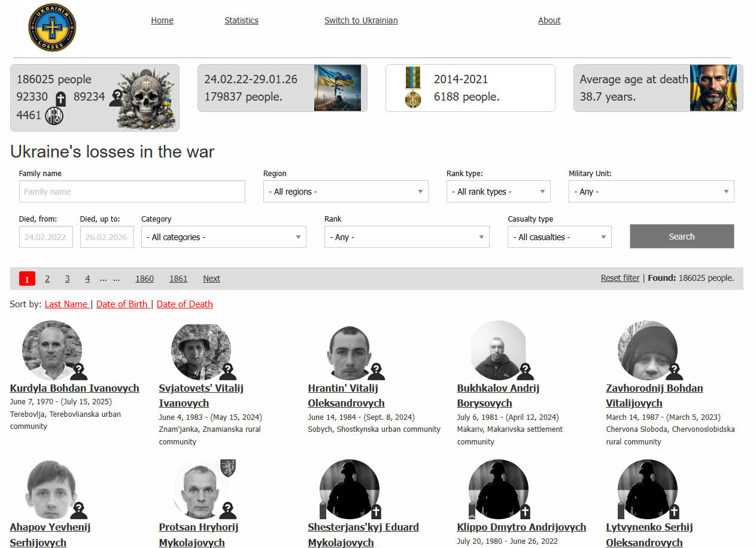Click unit shield emblem on Protsan's photo
The width and height of the screenshot is (756, 548).
[228, 468]
